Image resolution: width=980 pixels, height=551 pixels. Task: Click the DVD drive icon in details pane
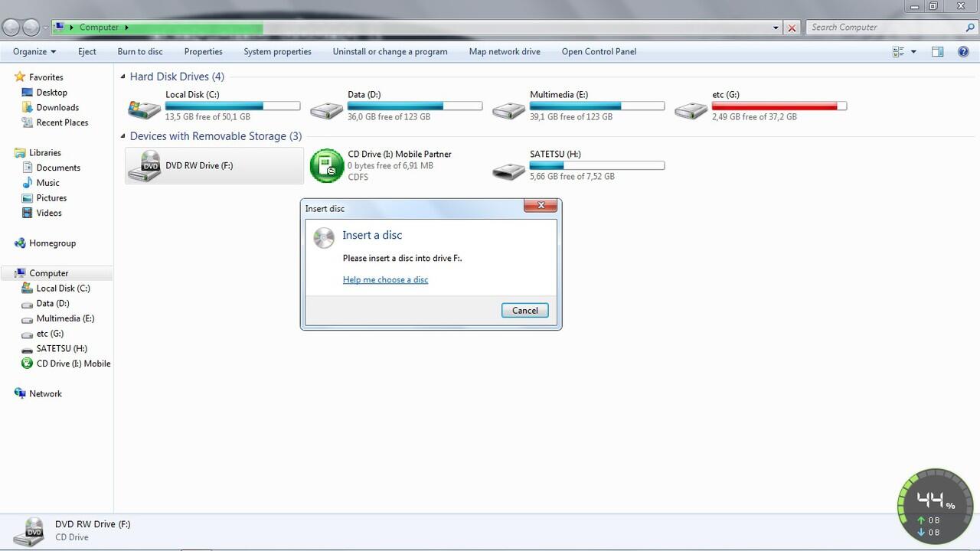tap(29, 530)
